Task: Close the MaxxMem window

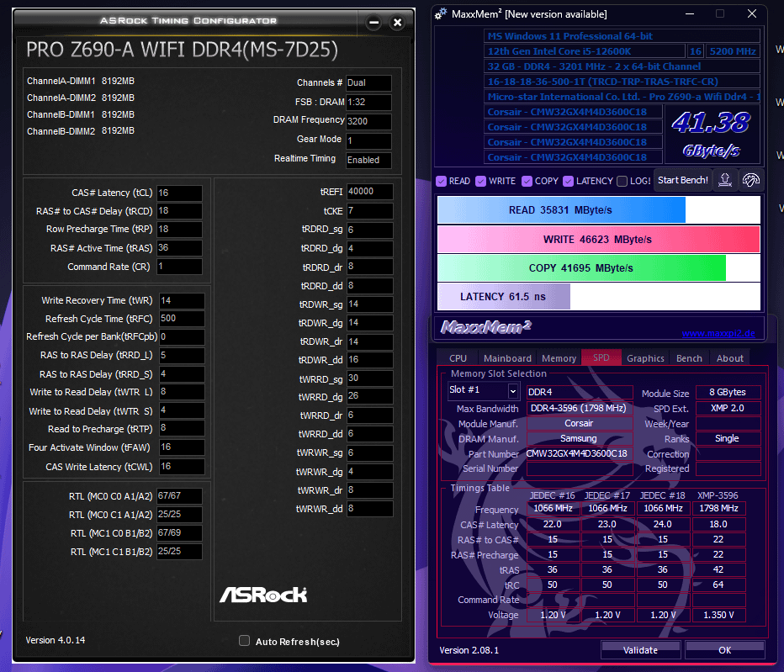Action: (751, 14)
